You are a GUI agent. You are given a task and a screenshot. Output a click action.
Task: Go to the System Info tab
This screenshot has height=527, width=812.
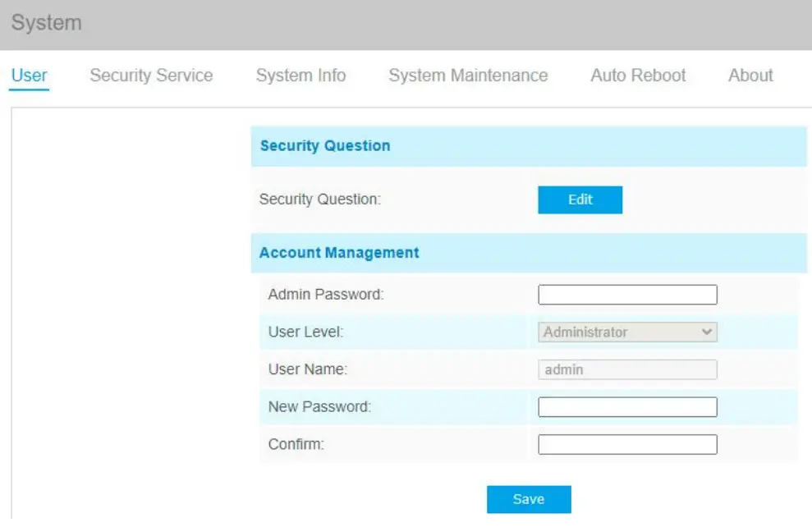point(300,76)
